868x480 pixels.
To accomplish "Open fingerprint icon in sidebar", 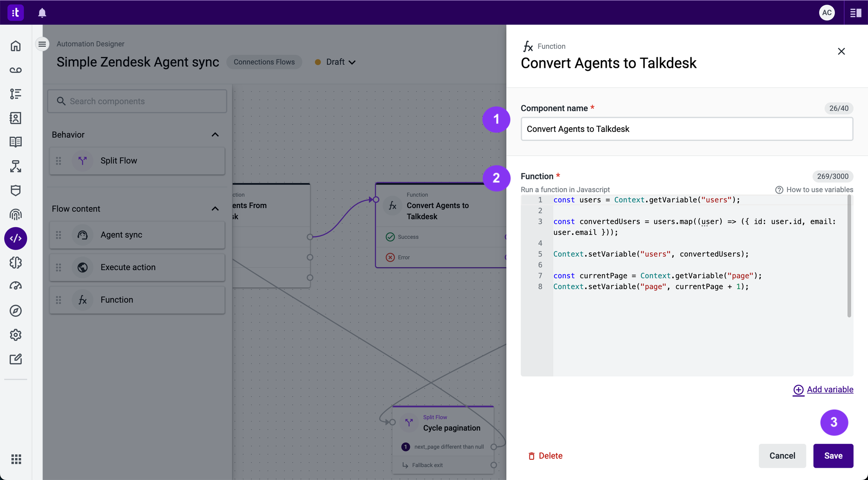I will [x=16, y=215].
